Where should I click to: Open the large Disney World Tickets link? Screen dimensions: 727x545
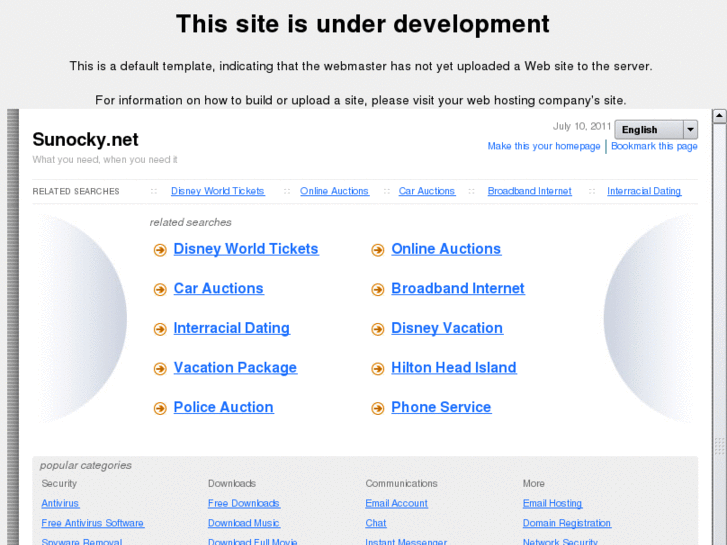coord(246,249)
